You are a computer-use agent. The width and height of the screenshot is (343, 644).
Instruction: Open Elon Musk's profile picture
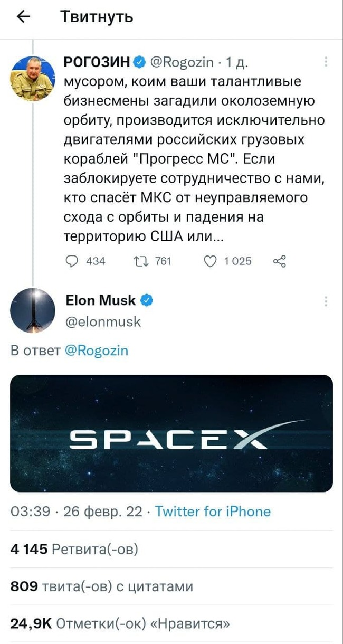(x=33, y=311)
